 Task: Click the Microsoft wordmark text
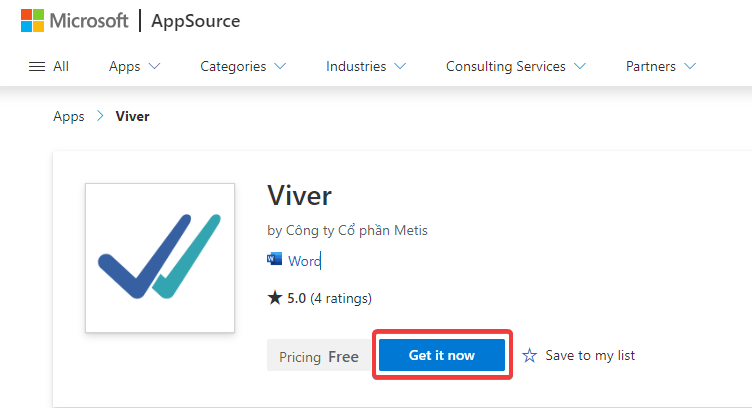89,21
